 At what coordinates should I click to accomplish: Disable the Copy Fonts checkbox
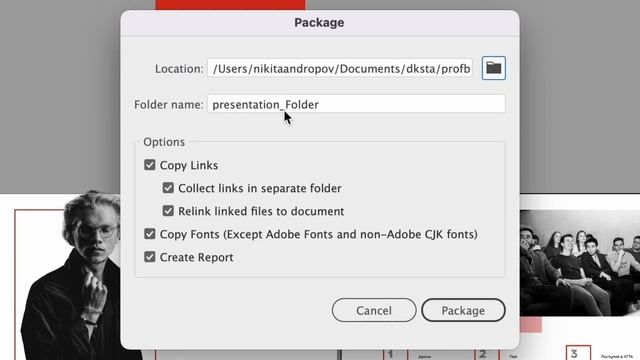(150, 234)
